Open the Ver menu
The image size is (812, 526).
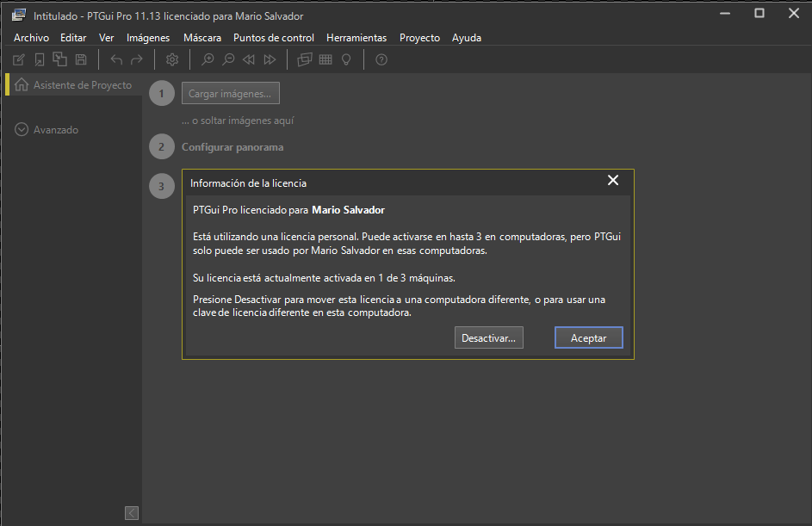[x=107, y=38]
